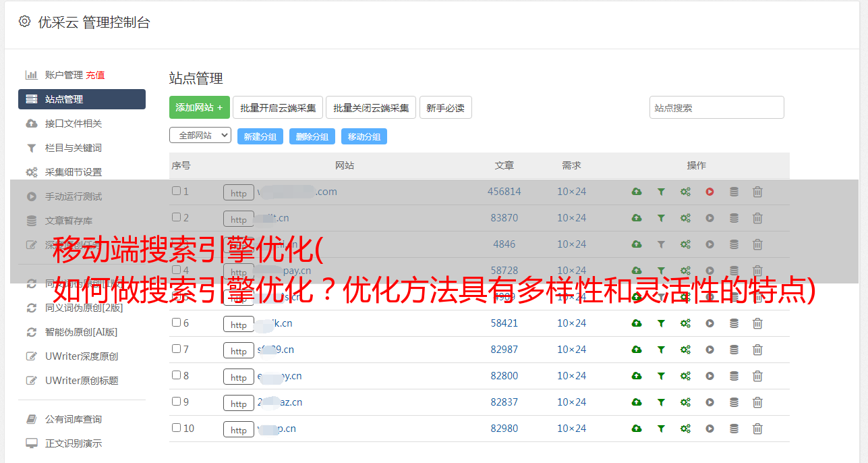The image size is (868, 463).
Task: Click the gears settings icon in row 2
Action: pos(685,218)
